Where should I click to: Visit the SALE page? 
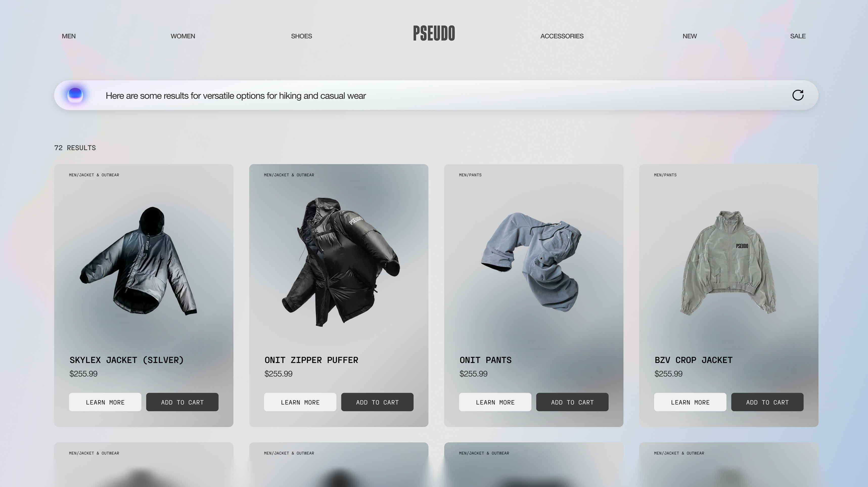(x=797, y=36)
